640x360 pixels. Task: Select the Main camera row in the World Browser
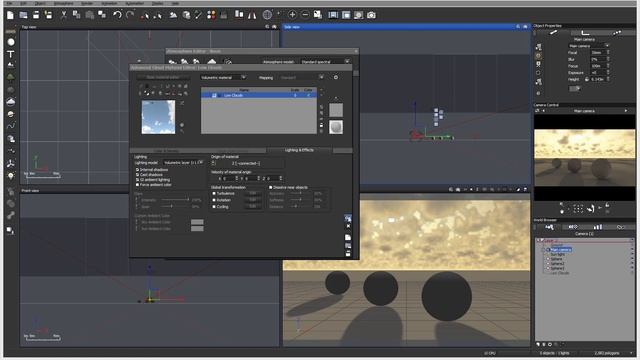click(x=561, y=249)
